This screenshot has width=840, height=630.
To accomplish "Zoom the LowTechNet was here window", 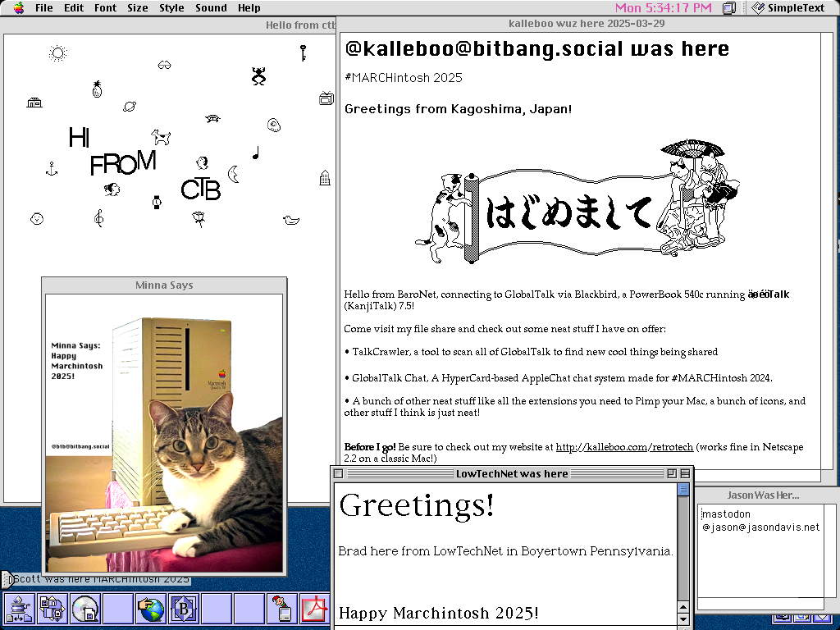I will (x=672, y=473).
